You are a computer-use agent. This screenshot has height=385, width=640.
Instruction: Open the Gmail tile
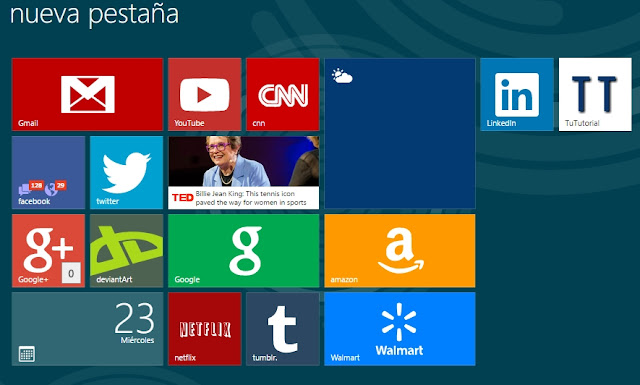(x=87, y=94)
